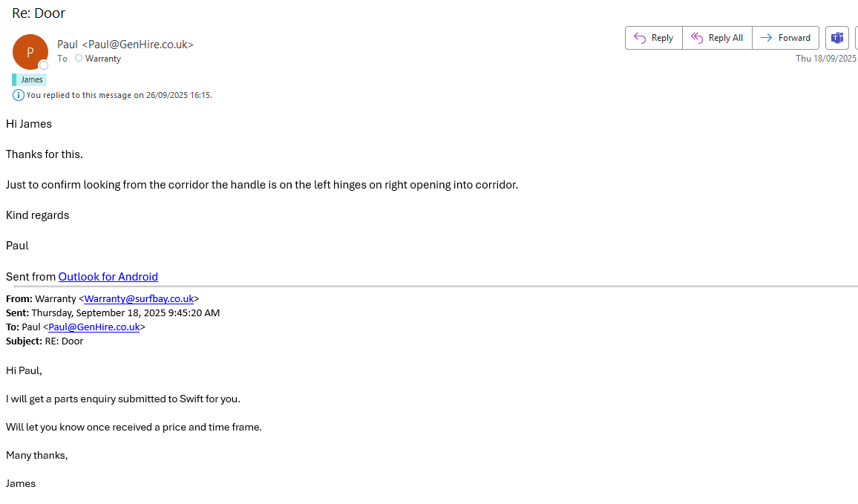Screen dimensions: 858x504
Task: Click the quoted line mentioning parts enquiry to Swift
Action: 123,399
